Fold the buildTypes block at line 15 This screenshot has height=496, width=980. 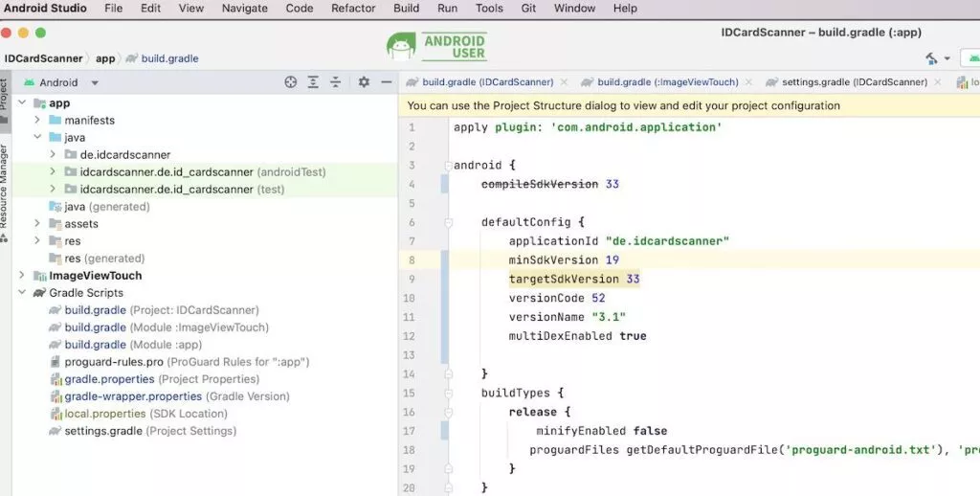(448, 394)
